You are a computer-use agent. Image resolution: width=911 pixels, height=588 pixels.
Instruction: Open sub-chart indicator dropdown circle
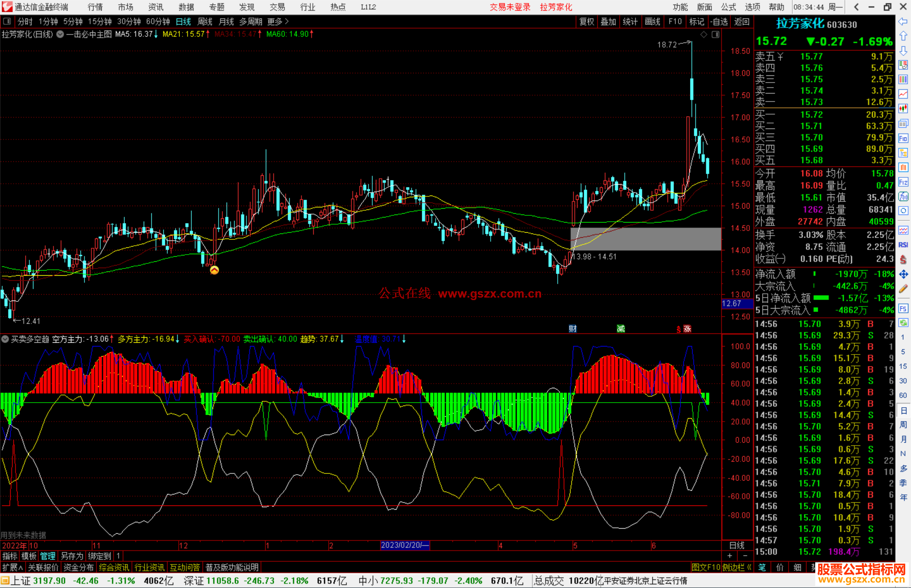point(5,339)
